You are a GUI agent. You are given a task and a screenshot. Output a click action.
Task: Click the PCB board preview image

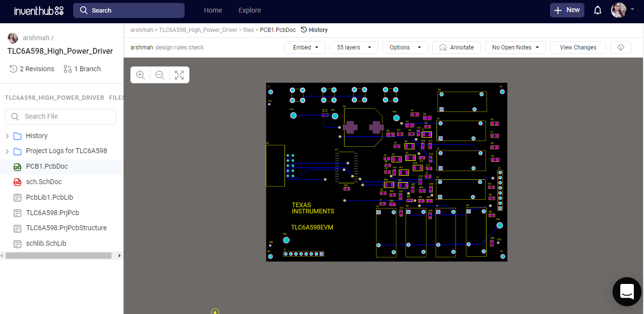pos(387,172)
